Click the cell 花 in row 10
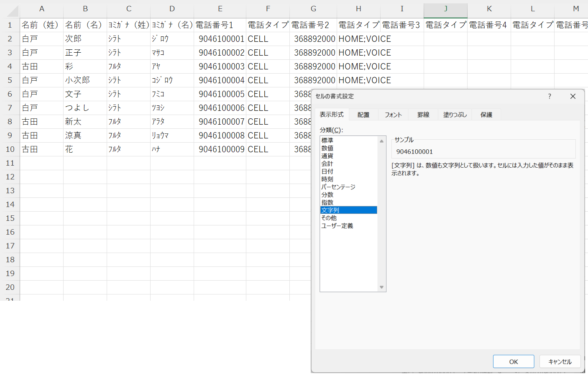The height and width of the screenshot is (376, 588). 85,149
